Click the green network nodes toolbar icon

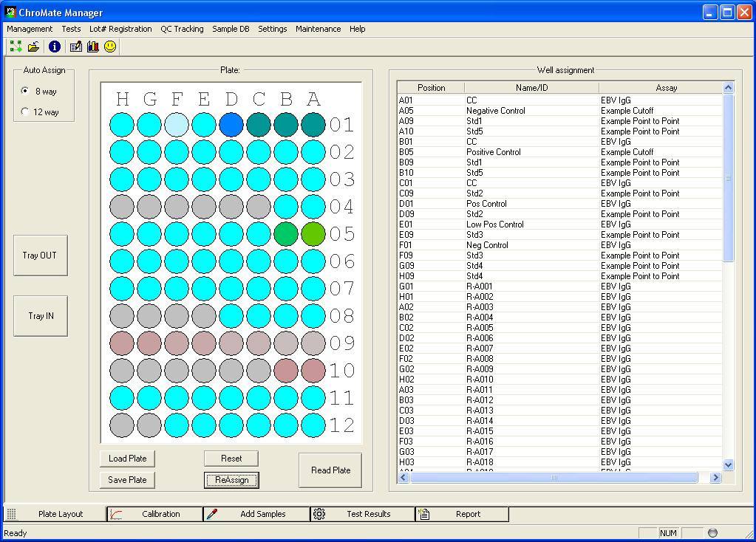pyautogui.click(x=16, y=47)
